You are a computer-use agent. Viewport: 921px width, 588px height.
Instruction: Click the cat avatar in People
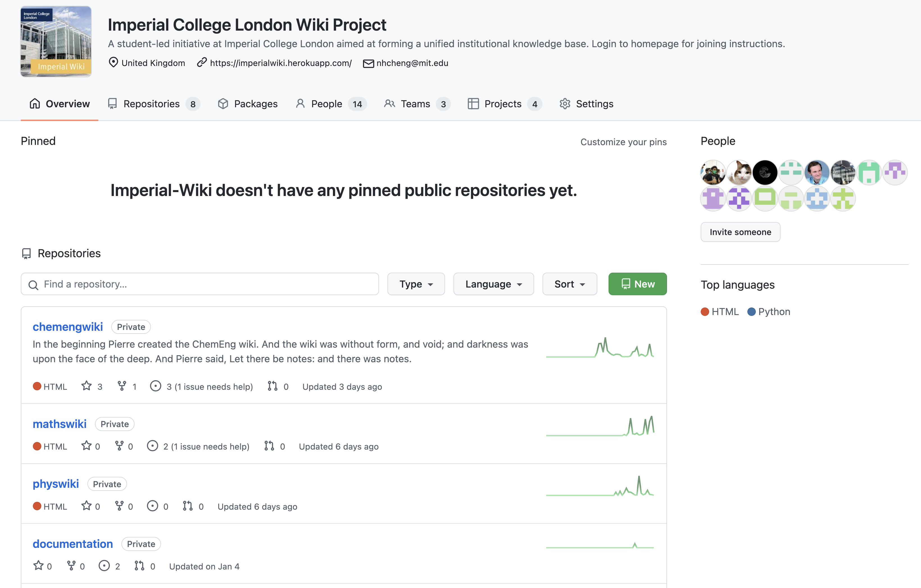[739, 172]
